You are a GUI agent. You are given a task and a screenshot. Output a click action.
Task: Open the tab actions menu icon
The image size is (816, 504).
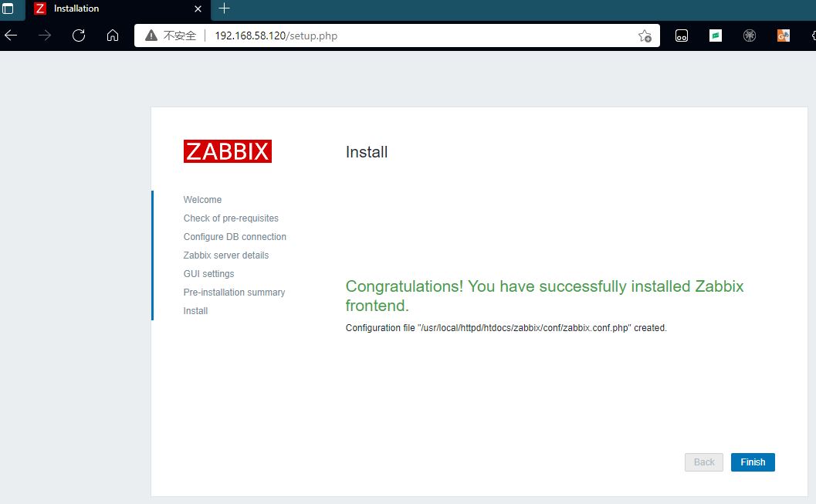[8, 8]
